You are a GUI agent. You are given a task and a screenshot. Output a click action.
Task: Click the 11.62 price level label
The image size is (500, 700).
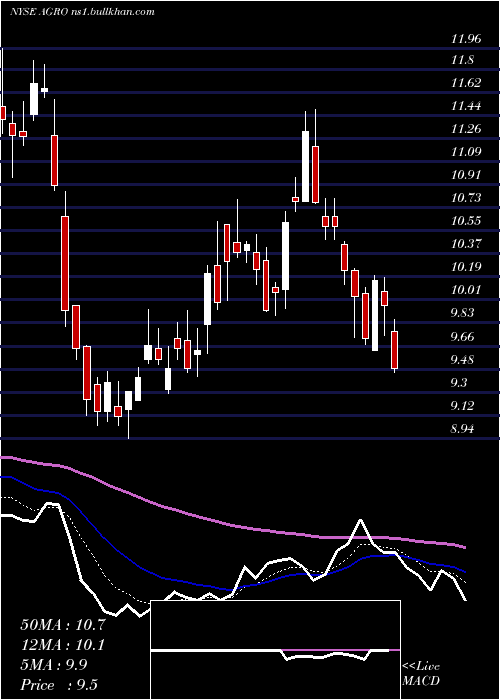[467, 83]
